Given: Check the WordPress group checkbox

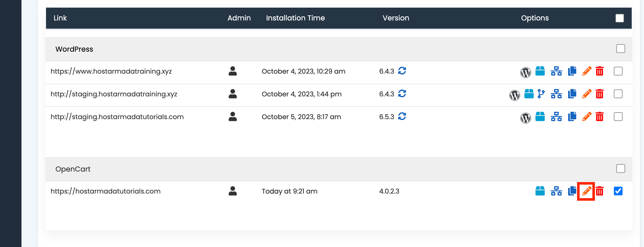Looking at the screenshot, I should pyautogui.click(x=620, y=49).
